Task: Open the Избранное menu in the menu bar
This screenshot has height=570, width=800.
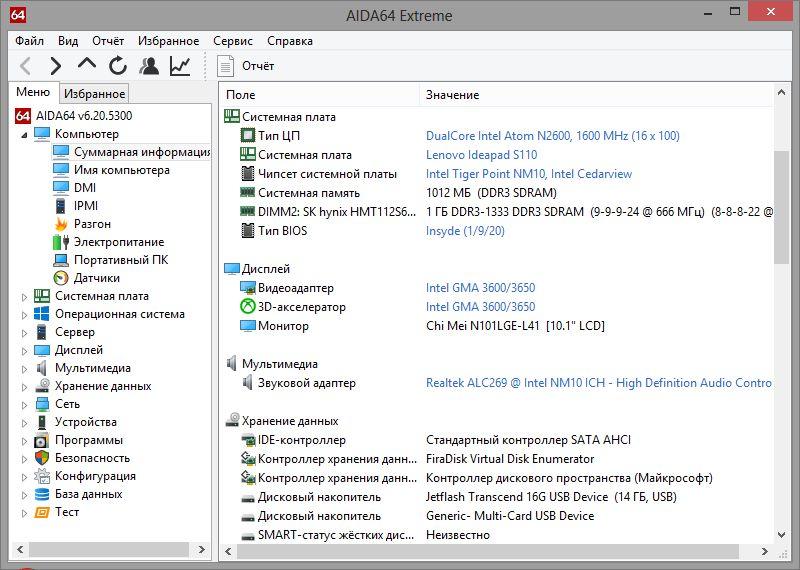Action: click(168, 41)
